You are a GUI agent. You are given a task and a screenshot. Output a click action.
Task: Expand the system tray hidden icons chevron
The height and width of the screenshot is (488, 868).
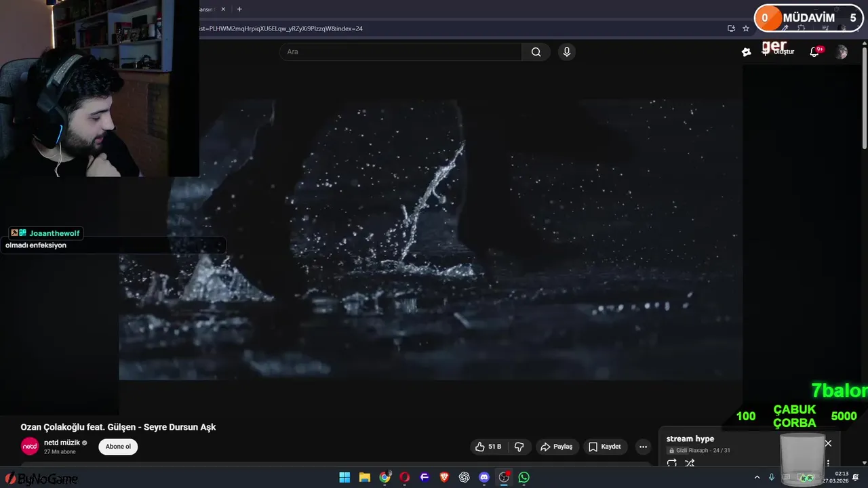pyautogui.click(x=757, y=477)
